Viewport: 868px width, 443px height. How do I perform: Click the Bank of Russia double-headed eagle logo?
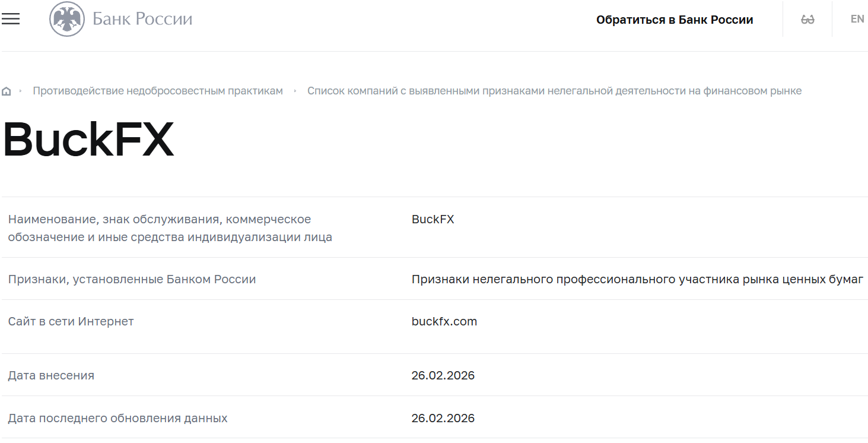(x=67, y=18)
